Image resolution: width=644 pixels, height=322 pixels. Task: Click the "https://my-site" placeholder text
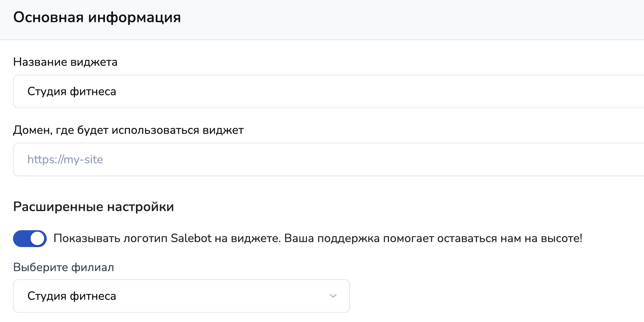pyautogui.click(x=65, y=159)
